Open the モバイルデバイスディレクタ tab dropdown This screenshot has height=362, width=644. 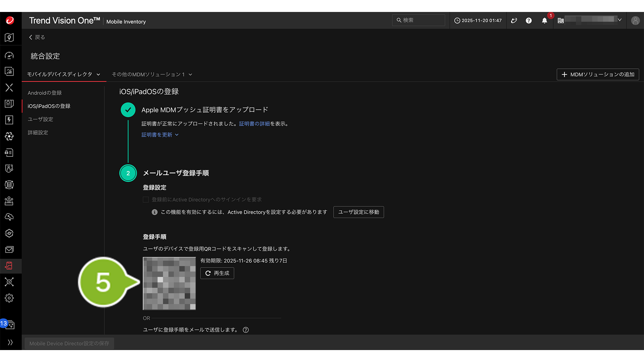(x=63, y=74)
